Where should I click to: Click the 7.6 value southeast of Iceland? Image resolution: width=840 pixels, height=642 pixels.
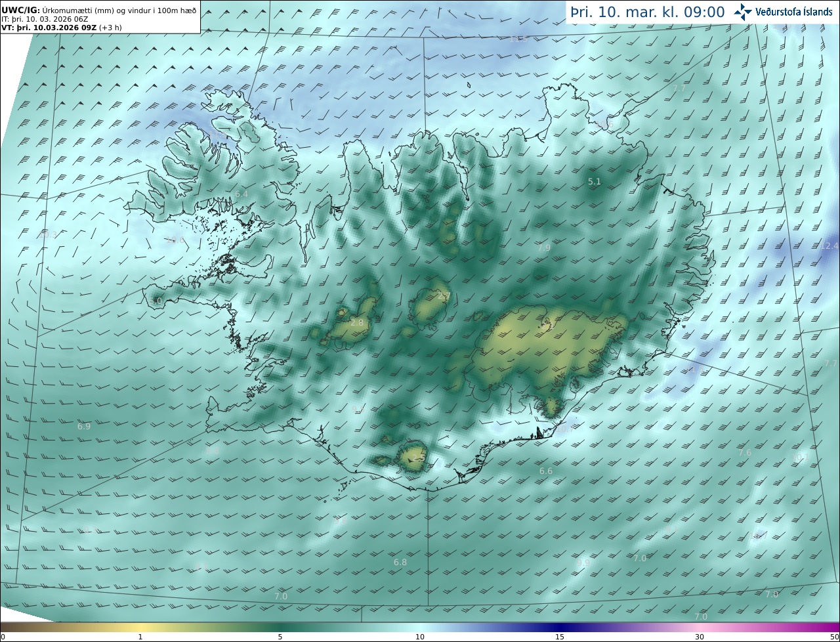745,453
